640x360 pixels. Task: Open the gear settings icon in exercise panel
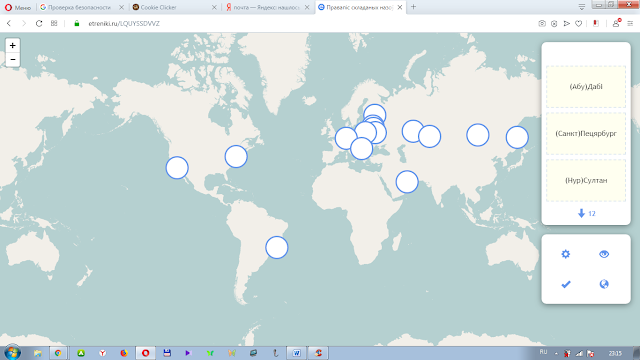565,254
